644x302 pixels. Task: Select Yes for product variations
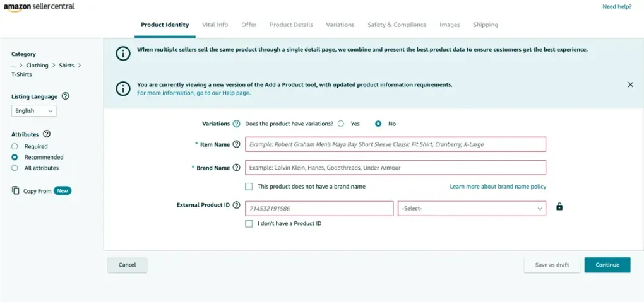tap(341, 124)
